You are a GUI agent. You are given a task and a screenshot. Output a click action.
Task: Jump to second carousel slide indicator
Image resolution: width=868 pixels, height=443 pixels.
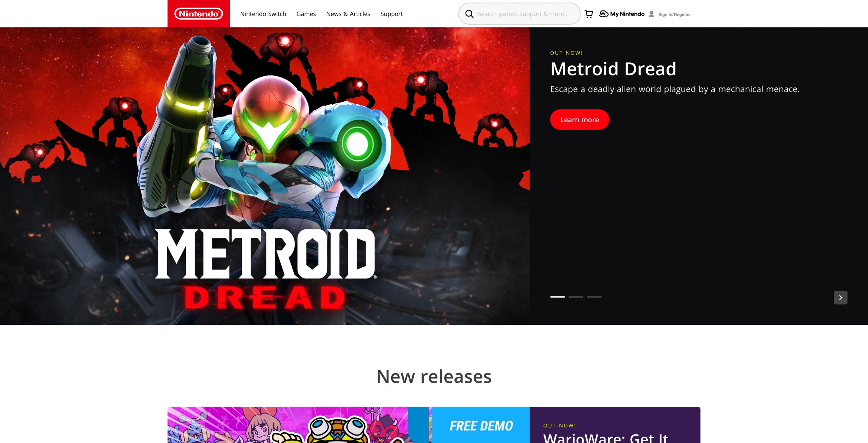coord(576,297)
